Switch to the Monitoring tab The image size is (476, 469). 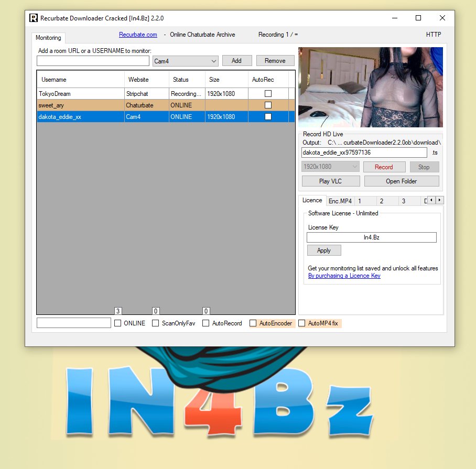[48, 38]
